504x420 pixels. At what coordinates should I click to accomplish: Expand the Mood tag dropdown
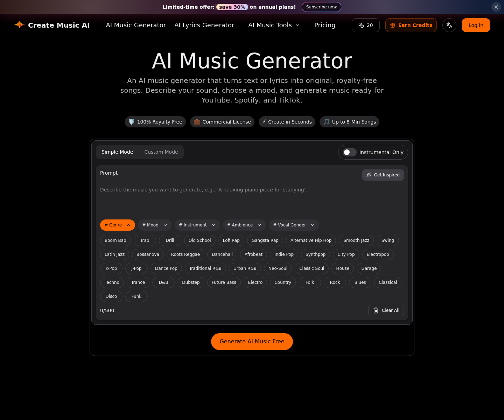click(x=155, y=225)
